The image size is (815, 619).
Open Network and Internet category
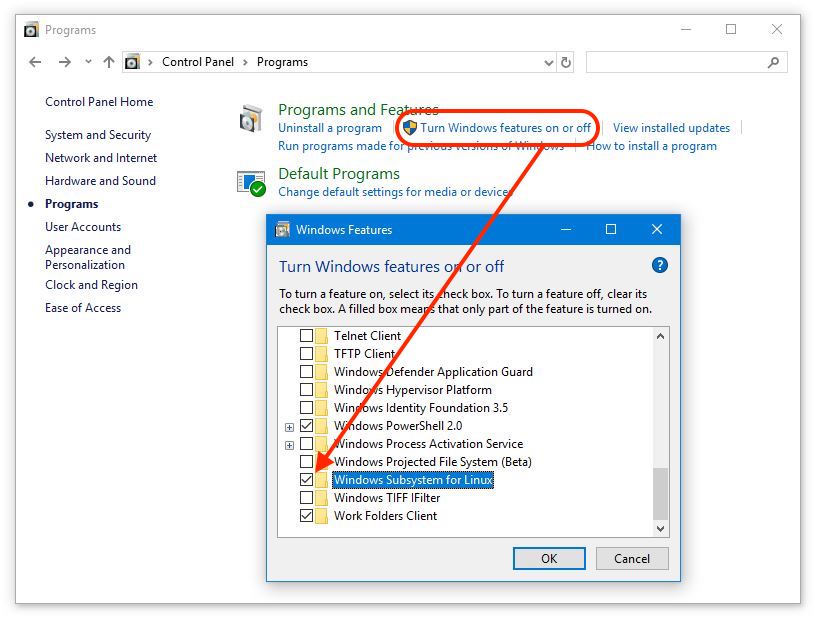click(101, 158)
